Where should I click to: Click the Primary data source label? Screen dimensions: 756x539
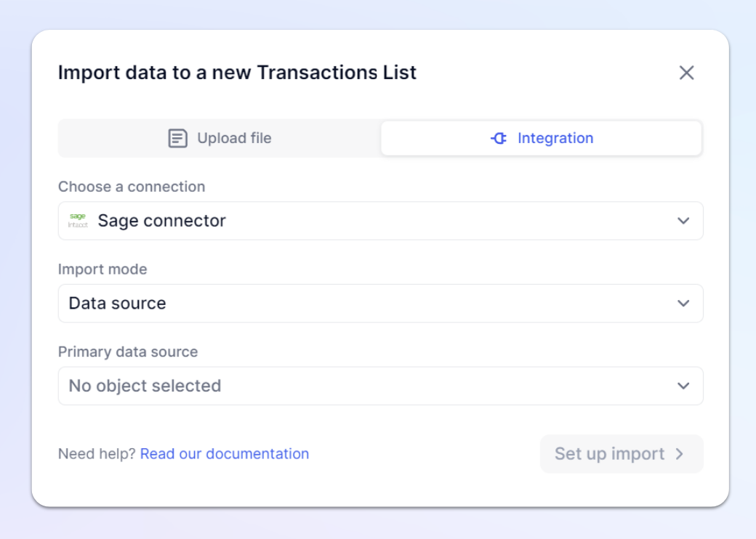pyautogui.click(x=128, y=352)
